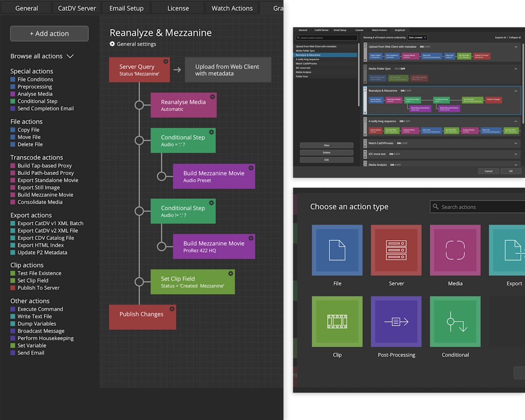Click the Delete button in watch actions window

click(x=327, y=153)
